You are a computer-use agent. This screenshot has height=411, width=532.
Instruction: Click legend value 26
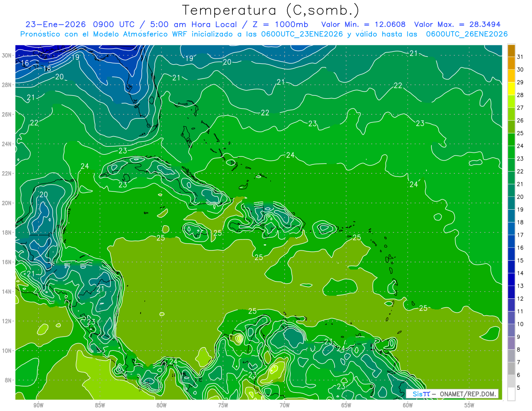tap(520, 121)
